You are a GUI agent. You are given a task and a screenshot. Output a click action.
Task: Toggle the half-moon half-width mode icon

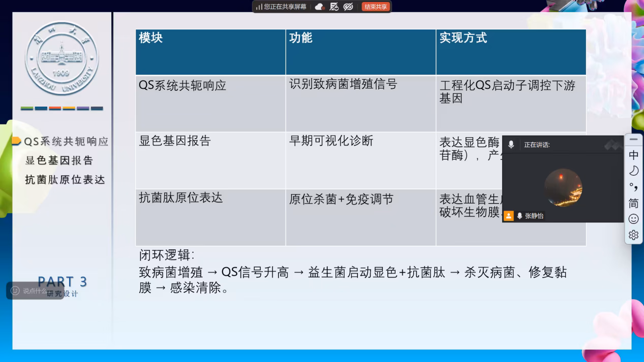click(x=633, y=171)
